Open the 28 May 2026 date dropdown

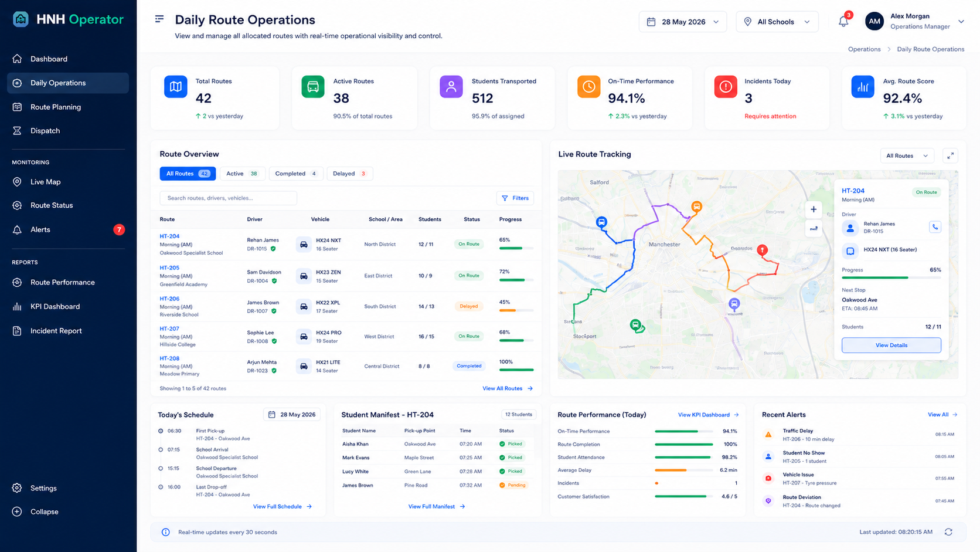683,22
